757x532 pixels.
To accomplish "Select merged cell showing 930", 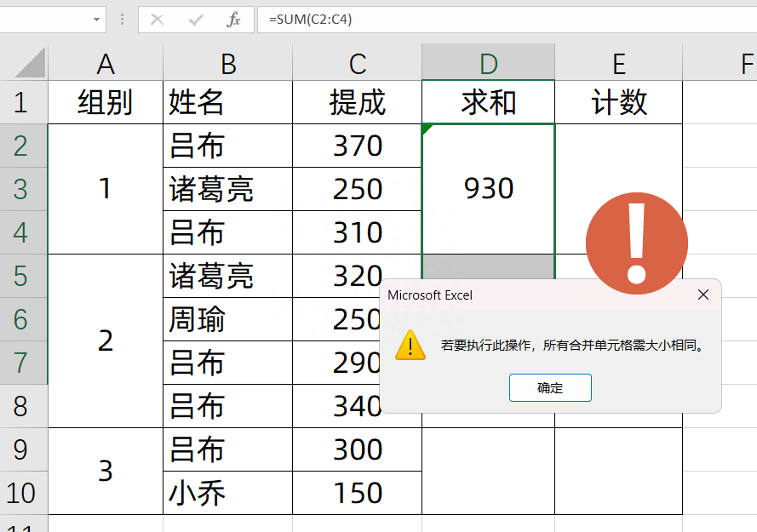I will click(488, 189).
